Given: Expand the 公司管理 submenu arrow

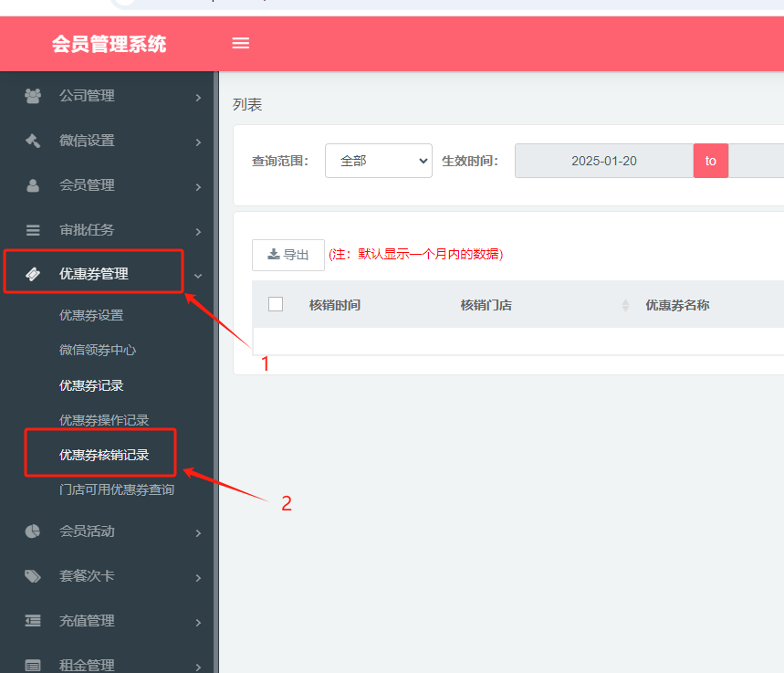Looking at the screenshot, I should [x=198, y=96].
